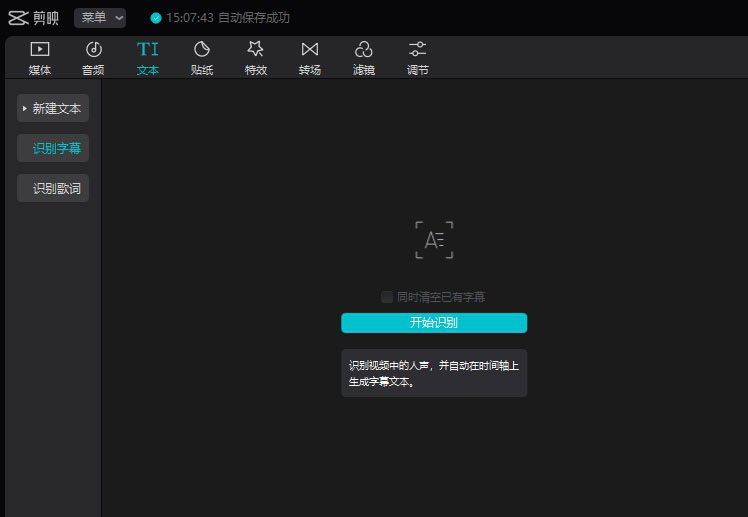Viewport: 748px width, 517px height.
Task: Click the 剪映 logo in title bar
Action: (33, 18)
